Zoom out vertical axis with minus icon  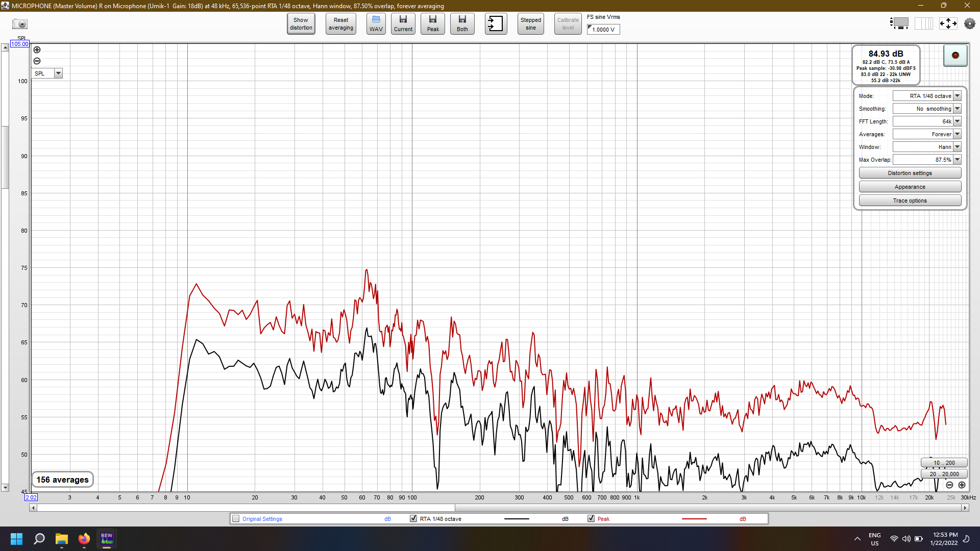pyautogui.click(x=37, y=61)
